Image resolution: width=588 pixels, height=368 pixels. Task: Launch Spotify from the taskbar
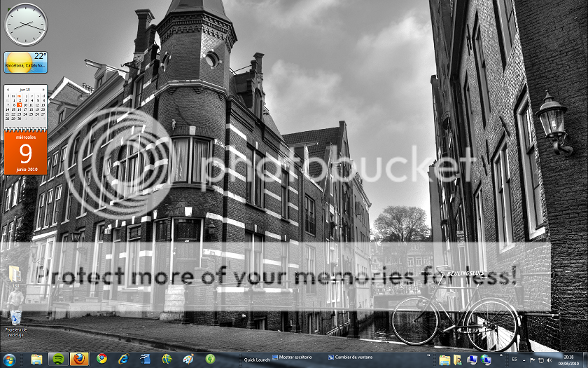[58, 359]
